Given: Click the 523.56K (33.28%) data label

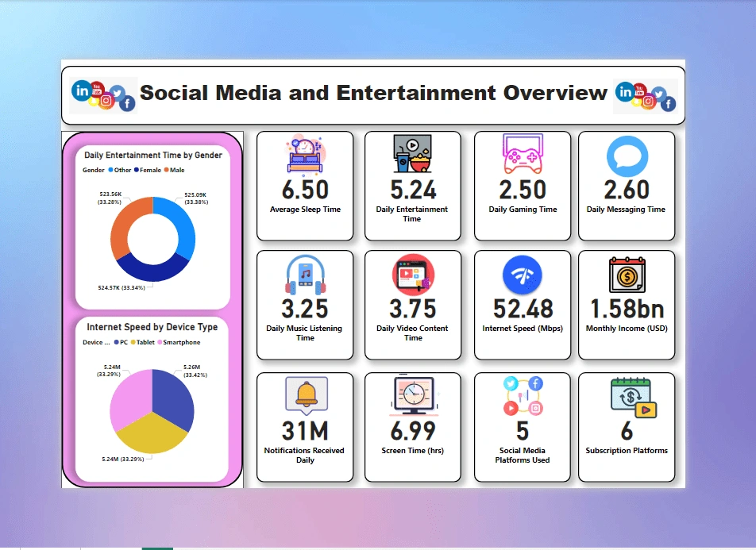Looking at the screenshot, I should [x=110, y=198].
